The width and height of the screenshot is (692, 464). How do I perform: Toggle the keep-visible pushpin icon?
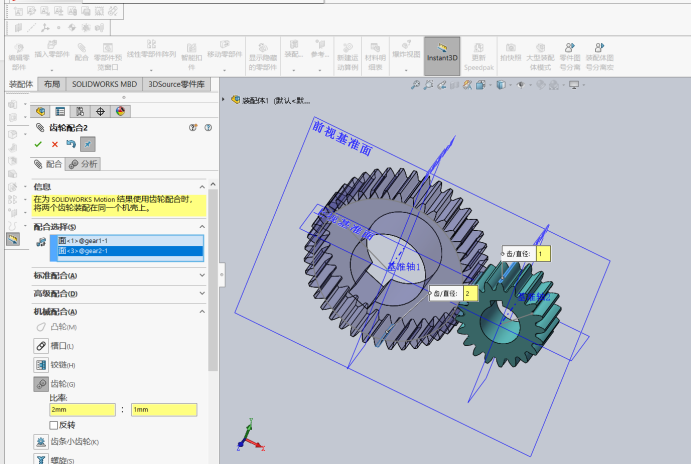[88, 144]
